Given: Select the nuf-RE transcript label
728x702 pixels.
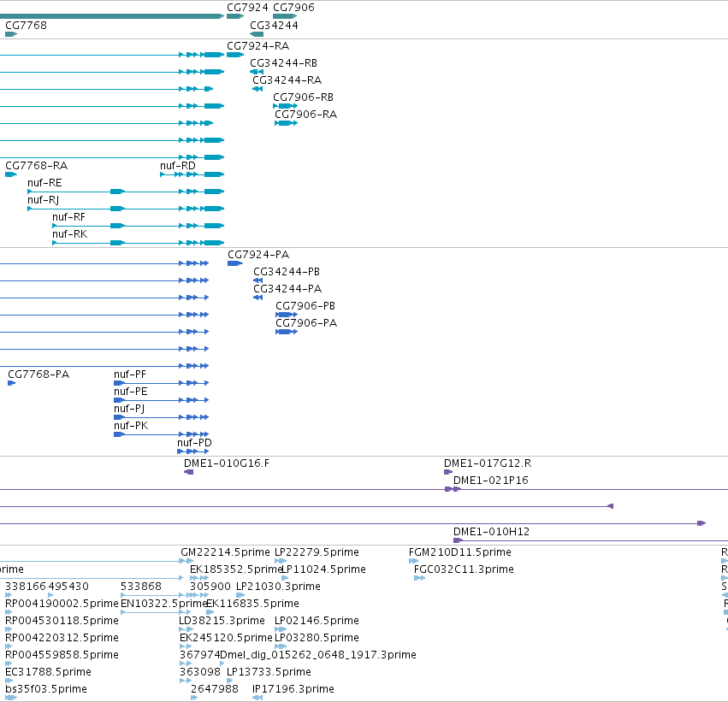Looking at the screenshot, I should [x=44, y=183].
